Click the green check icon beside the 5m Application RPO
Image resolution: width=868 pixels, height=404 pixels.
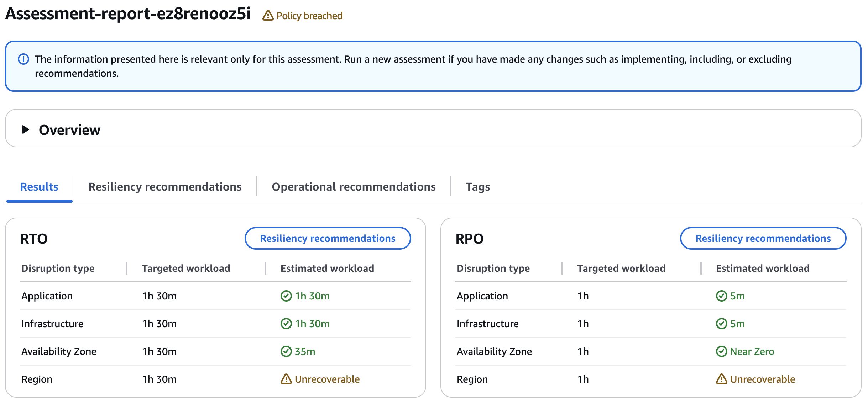point(722,296)
